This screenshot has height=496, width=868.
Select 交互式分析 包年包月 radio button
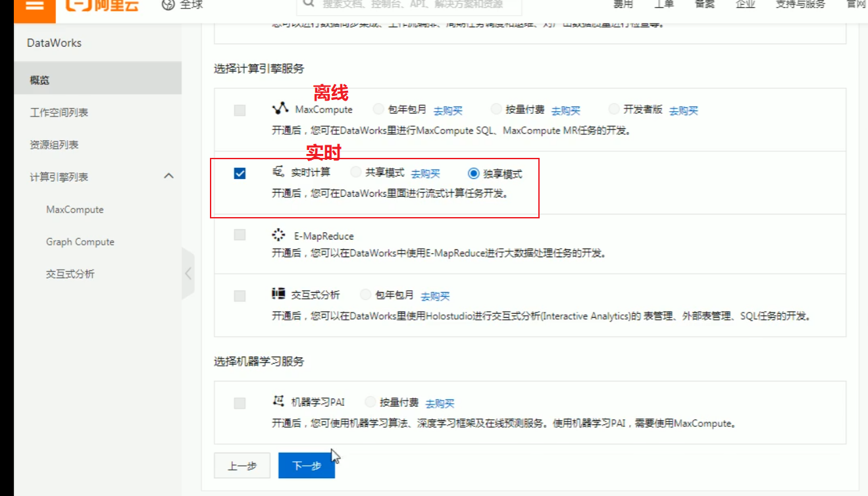click(366, 295)
